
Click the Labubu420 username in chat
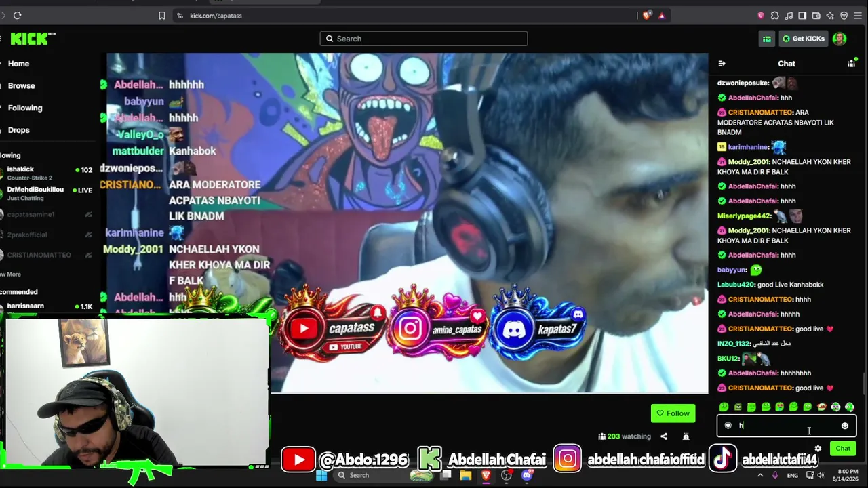[736, 285]
